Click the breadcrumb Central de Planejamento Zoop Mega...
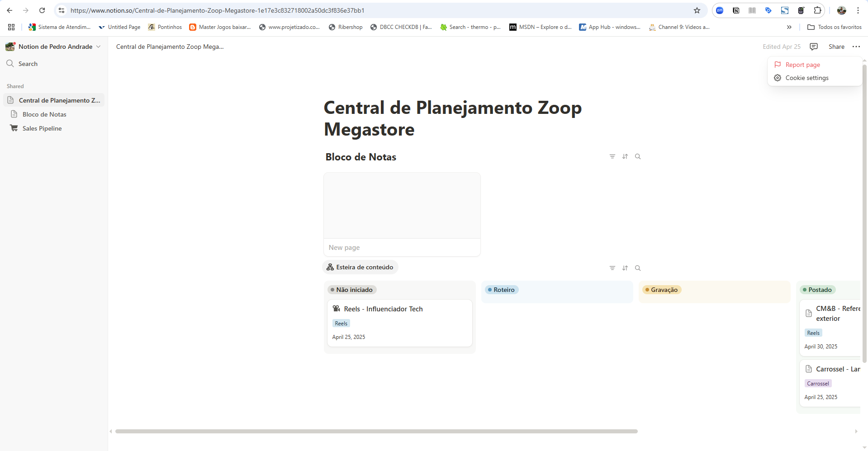868x451 pixels. point(170,47)
